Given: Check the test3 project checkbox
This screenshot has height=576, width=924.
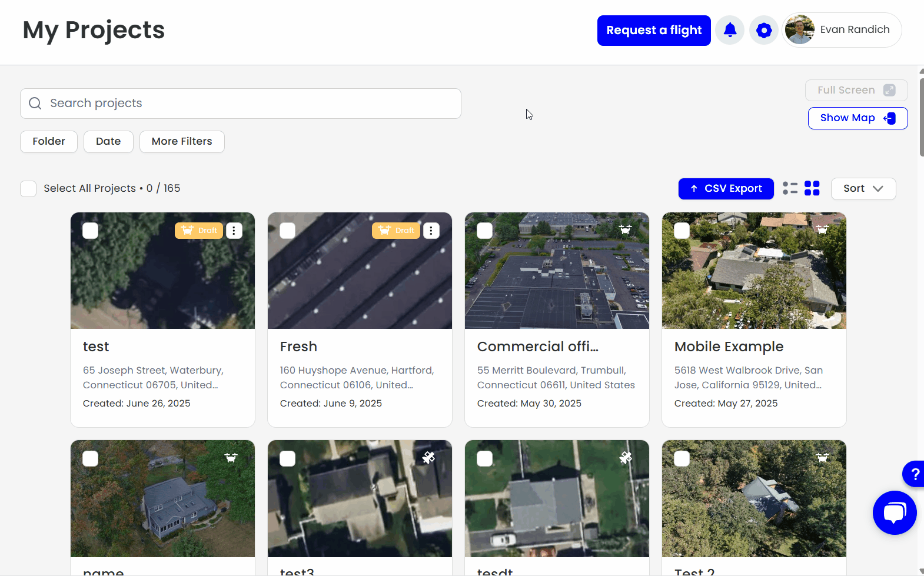Looking at the screenshot, I should pyautogui.click(x=288, y=458).
